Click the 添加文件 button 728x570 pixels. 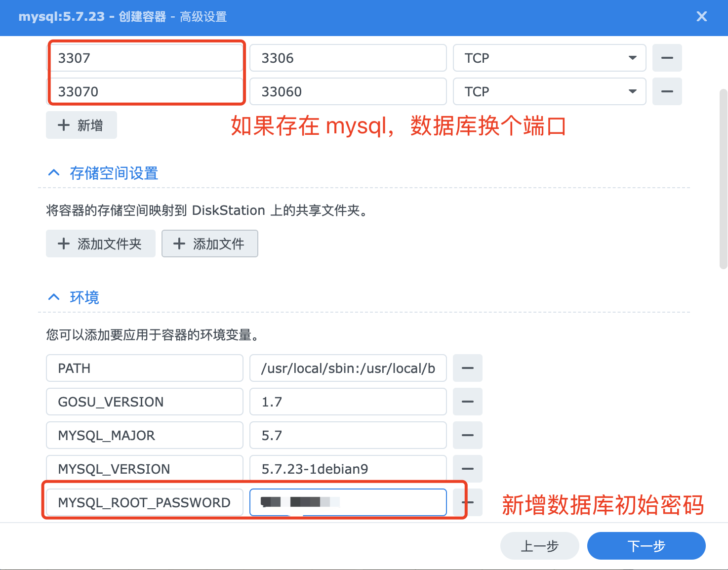pyautogui.click(x=210, y=244)
